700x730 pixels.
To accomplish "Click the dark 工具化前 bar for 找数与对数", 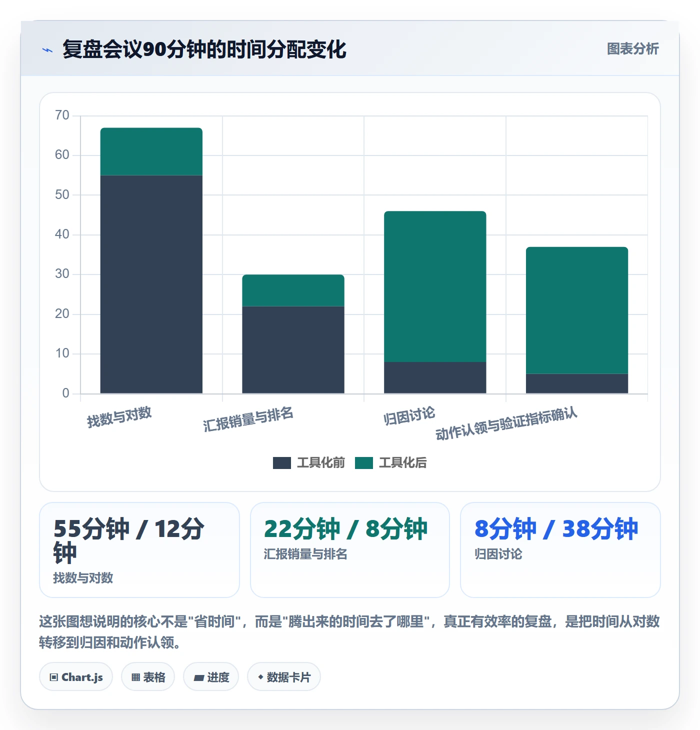I will click(151, 284).
